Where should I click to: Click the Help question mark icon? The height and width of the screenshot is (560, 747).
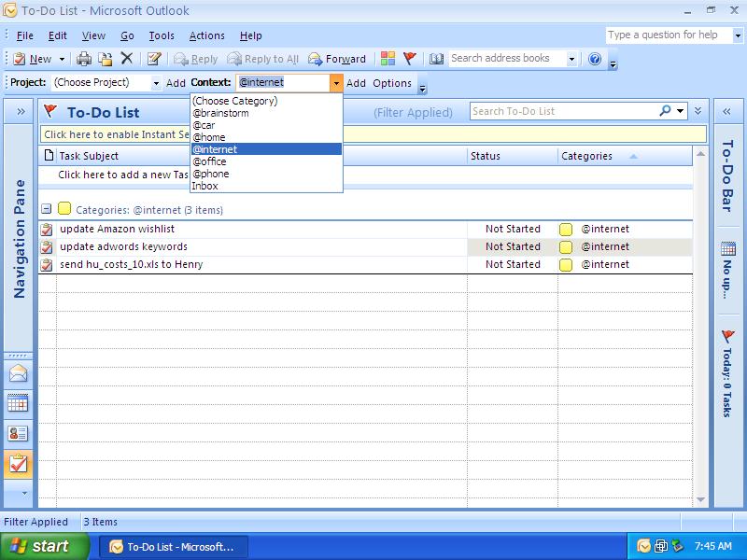pyautogui.click(x=595, y=59)
